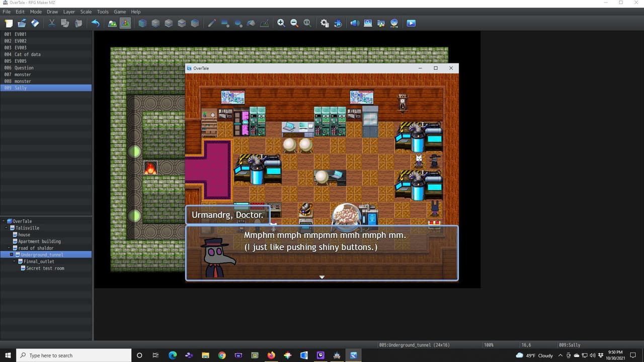Open the Plugin Manager puzzle icon
644x362 pixels.
coord(338,23)
